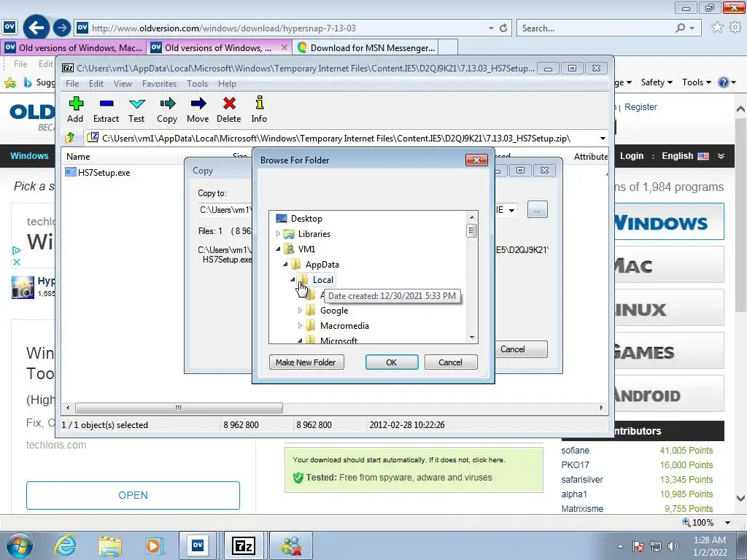Collapse the Local tree node

pyautogui.click(x=293, y=279)
